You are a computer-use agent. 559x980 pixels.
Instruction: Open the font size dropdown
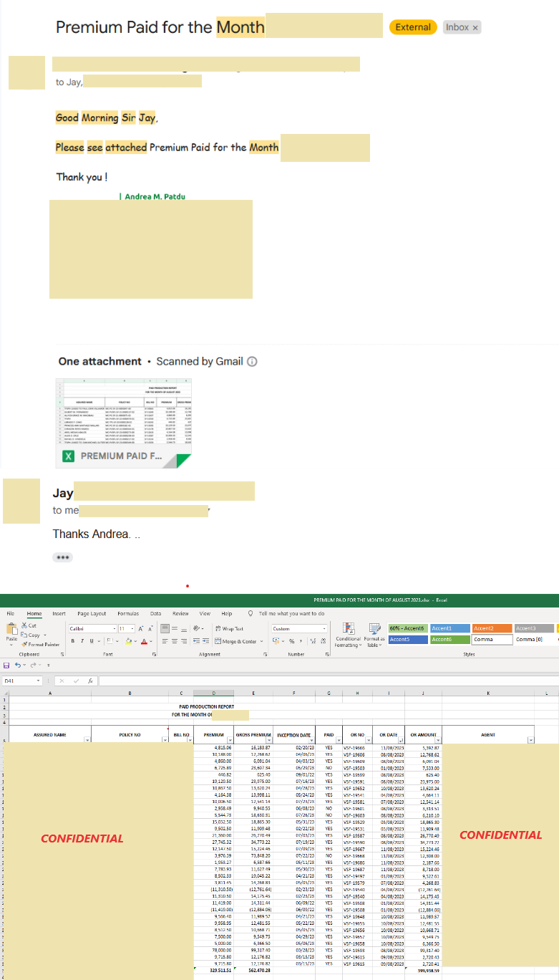(x=132, y=628)
